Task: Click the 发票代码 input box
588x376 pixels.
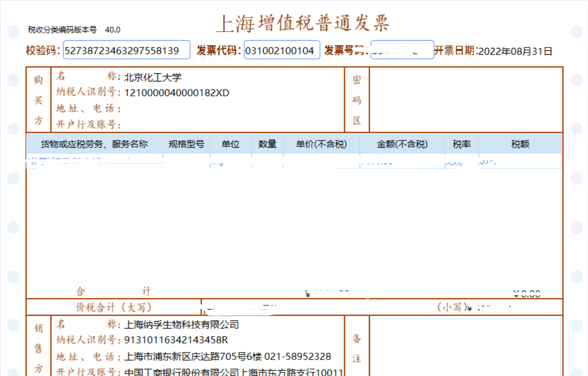Action: tap(281, 51)
